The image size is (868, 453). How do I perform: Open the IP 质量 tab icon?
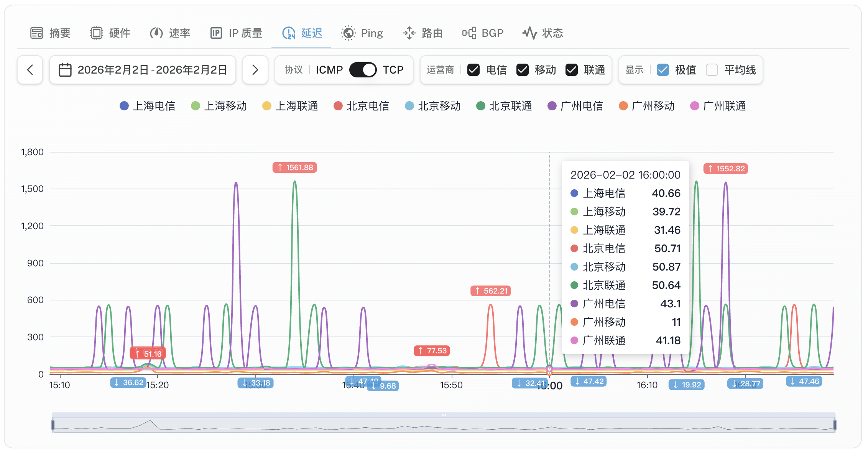point(216,33)
